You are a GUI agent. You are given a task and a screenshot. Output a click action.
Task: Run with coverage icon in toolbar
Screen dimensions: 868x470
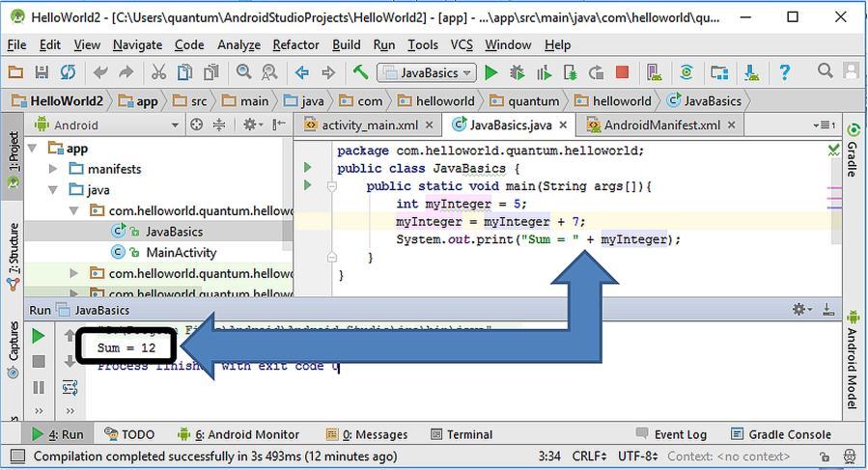(x=544, y=73)
